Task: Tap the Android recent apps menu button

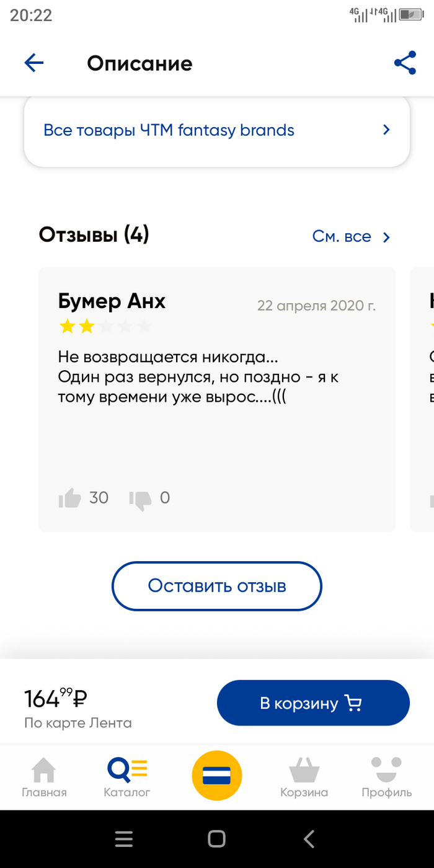Action: (124, 839)
